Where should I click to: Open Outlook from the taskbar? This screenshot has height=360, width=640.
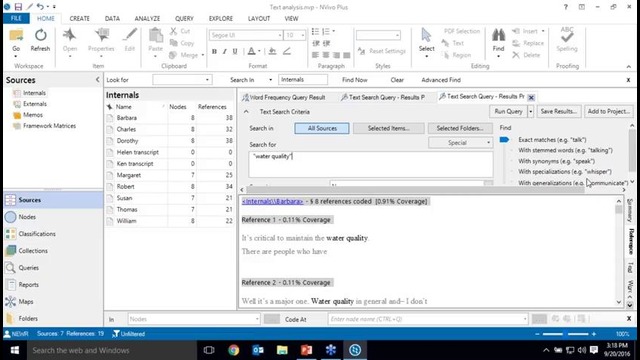pos(258,350)
